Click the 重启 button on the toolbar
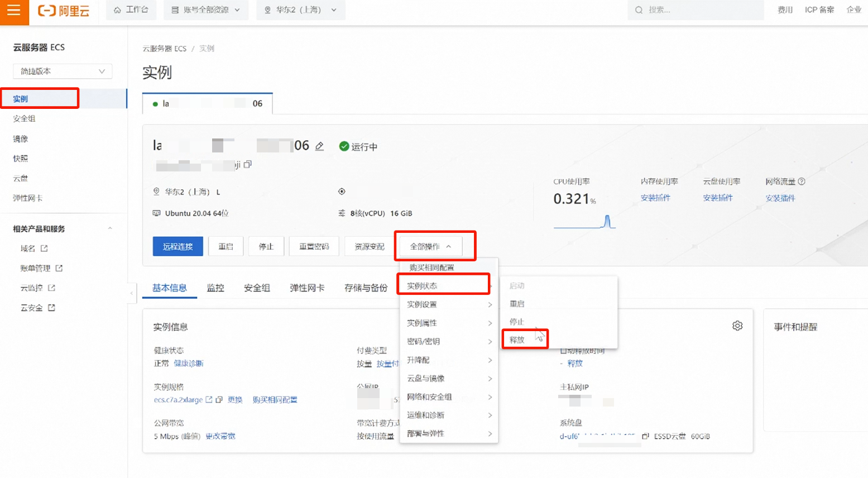 click(226, 246)
